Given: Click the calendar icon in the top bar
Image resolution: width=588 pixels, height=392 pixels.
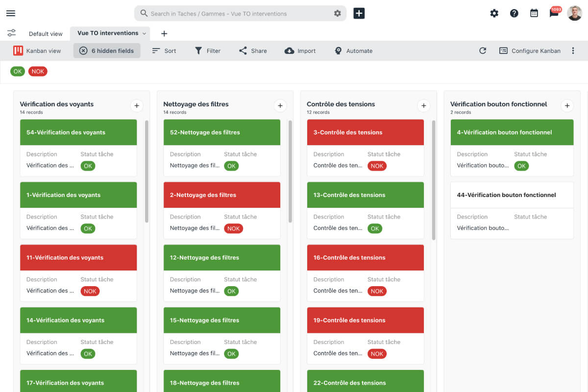Looking at the screenshot, I should (534, 13).
